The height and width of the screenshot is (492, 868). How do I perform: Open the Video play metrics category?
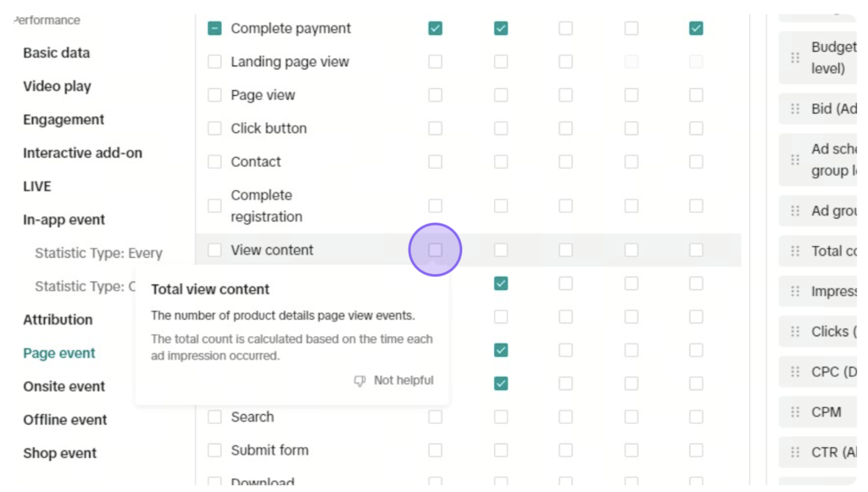(x=57, y=87)
